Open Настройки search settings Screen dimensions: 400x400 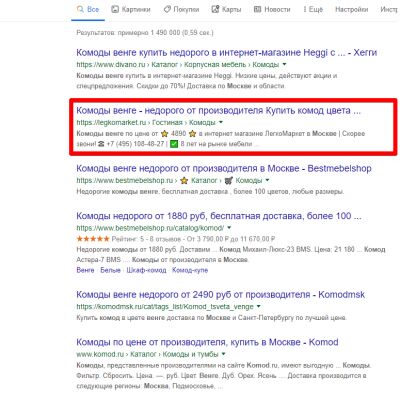351,10
